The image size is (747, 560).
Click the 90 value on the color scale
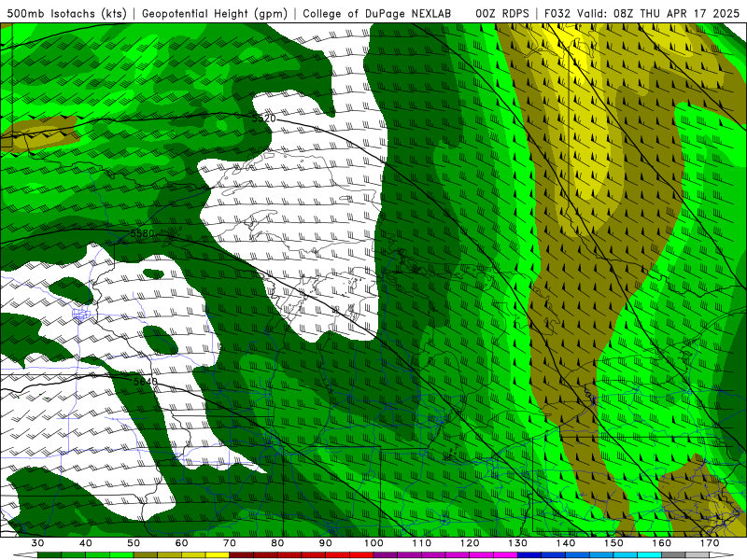point(325,543)
